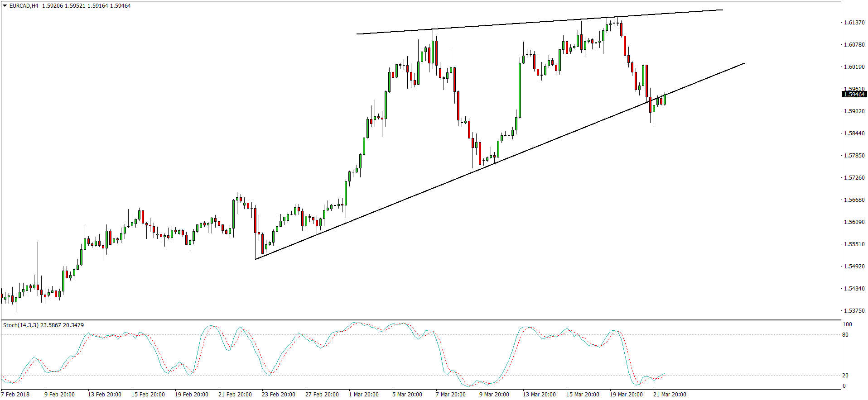Click the stochastic 20 level label
The width and height of the screenshot is (868, 400).
[845, 376]
